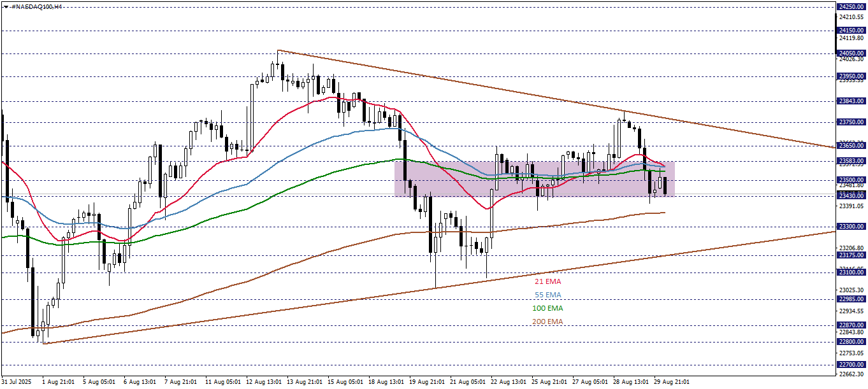Click the 12 Aug 13:01 time label
The image size is (868, 389).
(x=264, y=382)
